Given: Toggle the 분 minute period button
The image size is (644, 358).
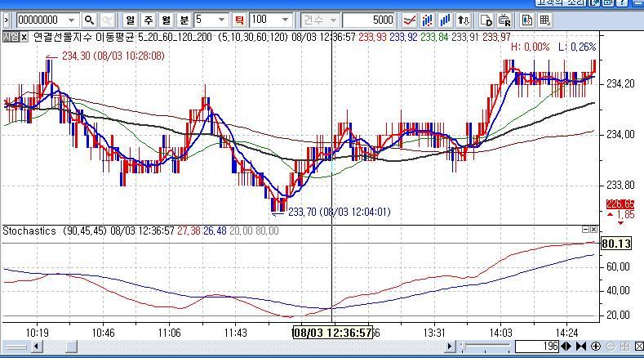Looking at the screenshot, I should click(x=184, y=20).
